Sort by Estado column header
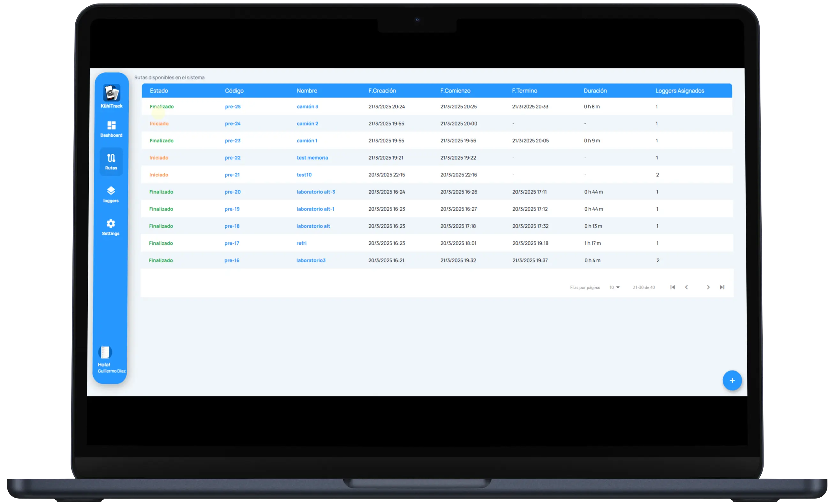The height and width of the screenshot is (504, 829). click(x=159, y=91)
